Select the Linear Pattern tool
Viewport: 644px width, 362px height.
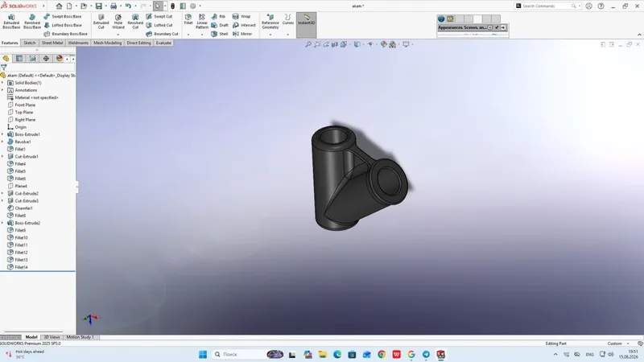pos(202,22)
